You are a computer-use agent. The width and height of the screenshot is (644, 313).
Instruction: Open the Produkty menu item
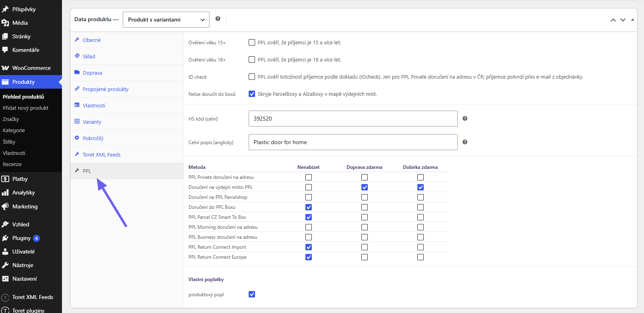(31, 82)
